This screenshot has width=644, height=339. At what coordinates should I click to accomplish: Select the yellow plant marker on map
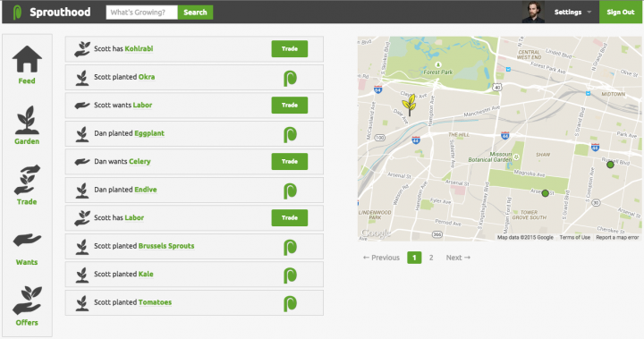tap(409, 105)
